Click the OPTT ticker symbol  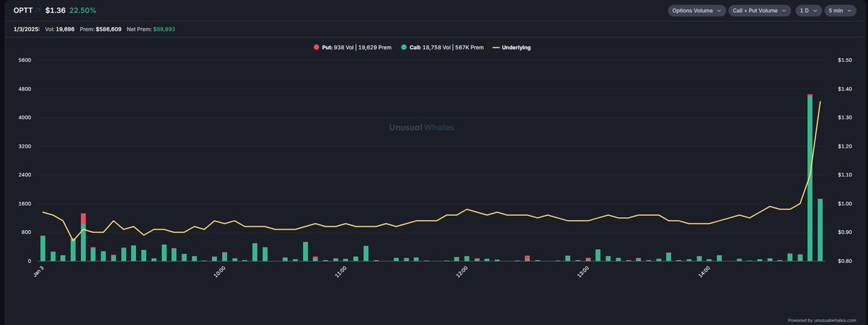point(22,11)
